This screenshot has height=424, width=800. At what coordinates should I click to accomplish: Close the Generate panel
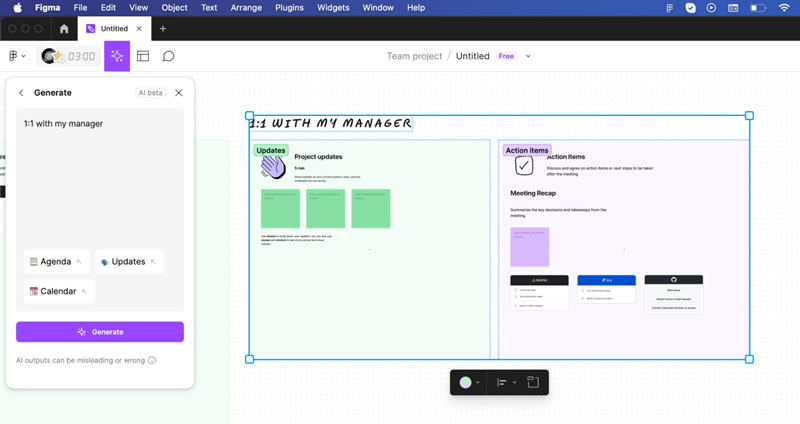click(x=179, y=93)
